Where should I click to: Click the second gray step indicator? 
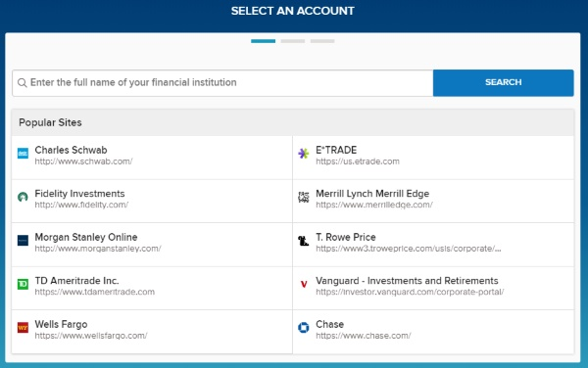(x=292, y=41)
